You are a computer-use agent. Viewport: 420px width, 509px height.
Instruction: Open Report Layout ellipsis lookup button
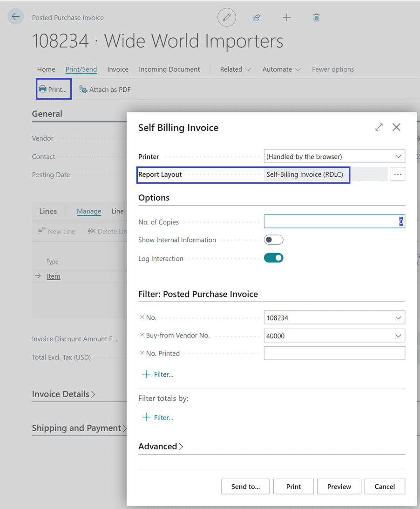[x=397, y=174]
